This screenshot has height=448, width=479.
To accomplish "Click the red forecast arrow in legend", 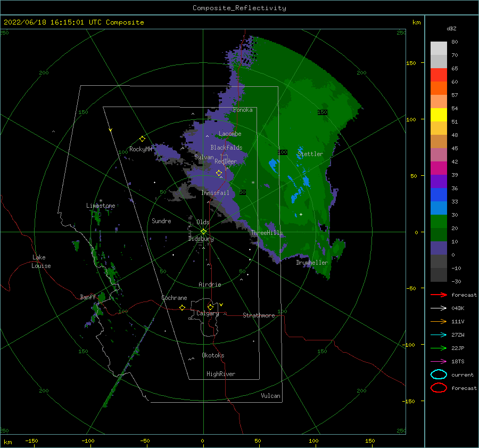I will coord(439,295).
